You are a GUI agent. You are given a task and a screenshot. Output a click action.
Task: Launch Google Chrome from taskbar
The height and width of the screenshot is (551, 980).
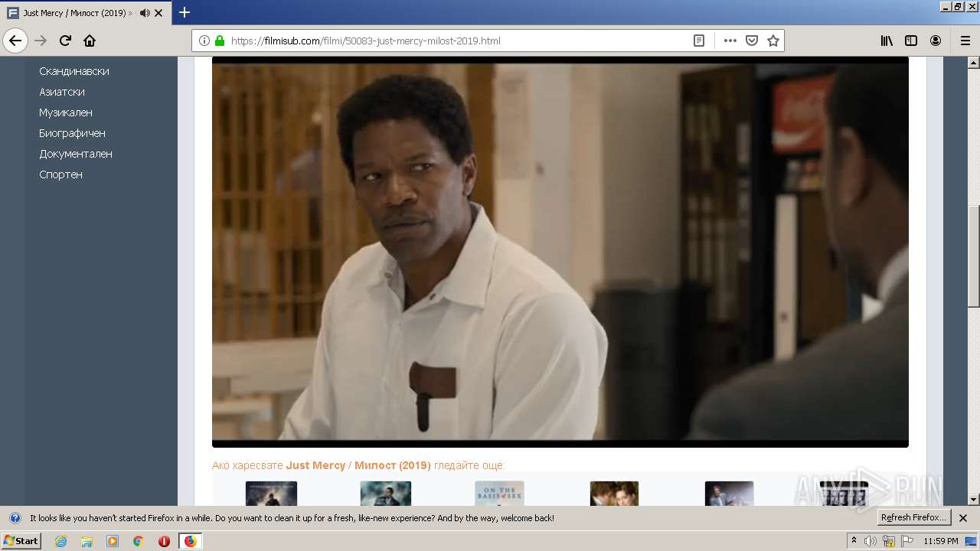[138, 541]
